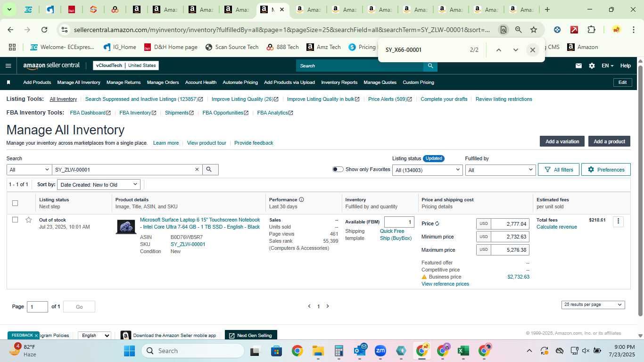644x362 pixels.
Task: Click the Maximum price input field
Action: [510, 250]
